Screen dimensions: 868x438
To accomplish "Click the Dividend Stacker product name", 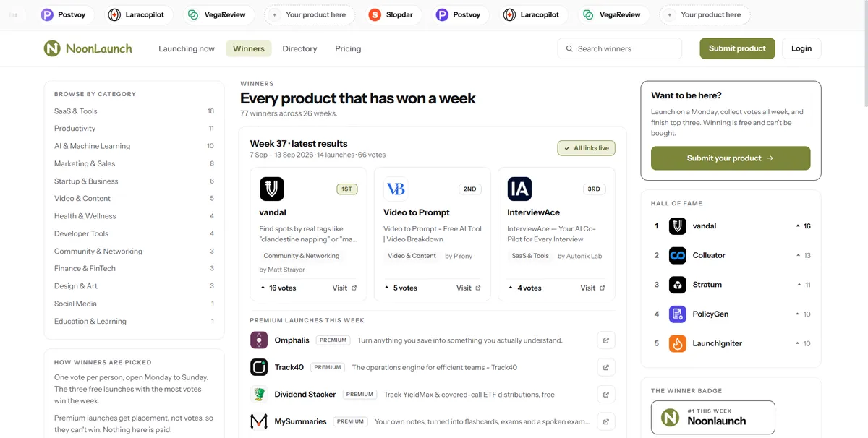I will tap(305, 395).
